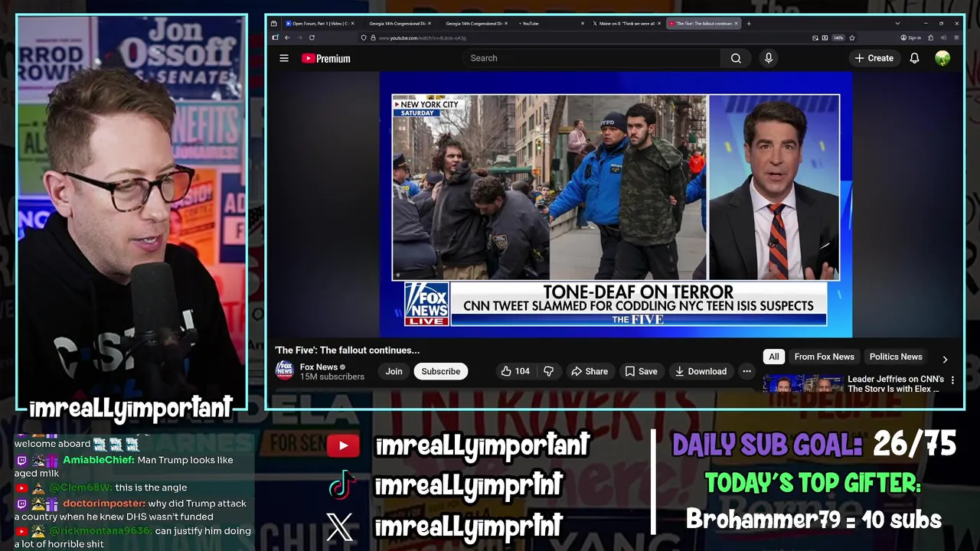Screen dimensions: 980x551
Task: Open the sidebar toggle icon in the browser
Action: click(x=275, y=37)
